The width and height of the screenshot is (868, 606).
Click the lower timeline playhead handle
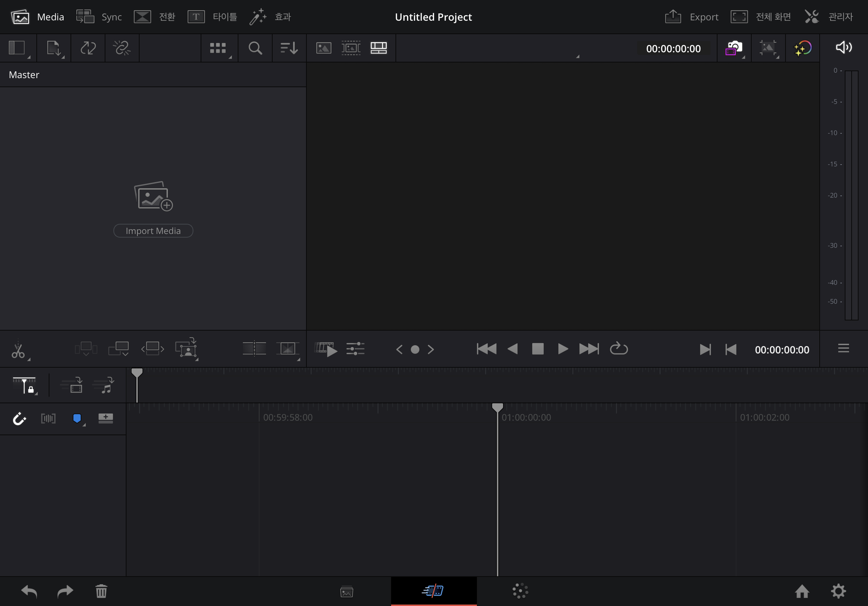point(497,407)
